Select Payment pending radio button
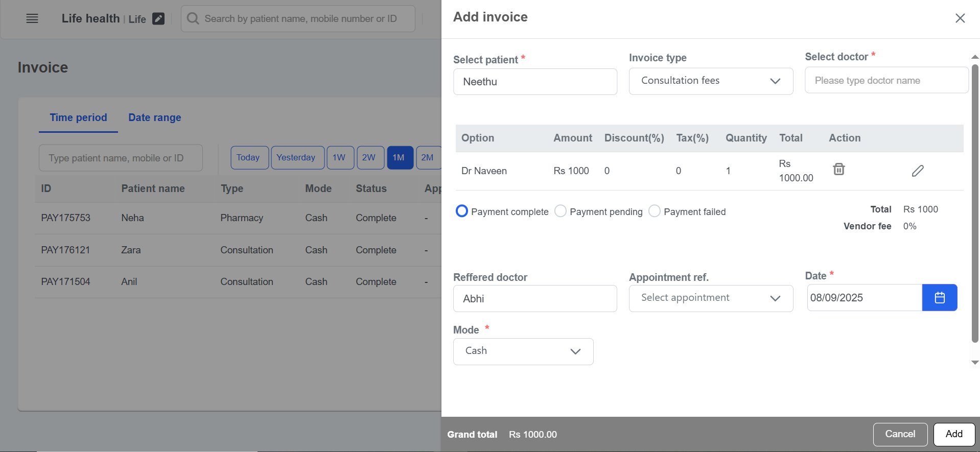The width and height of the screenshot is (980, 452). [561, 211]
